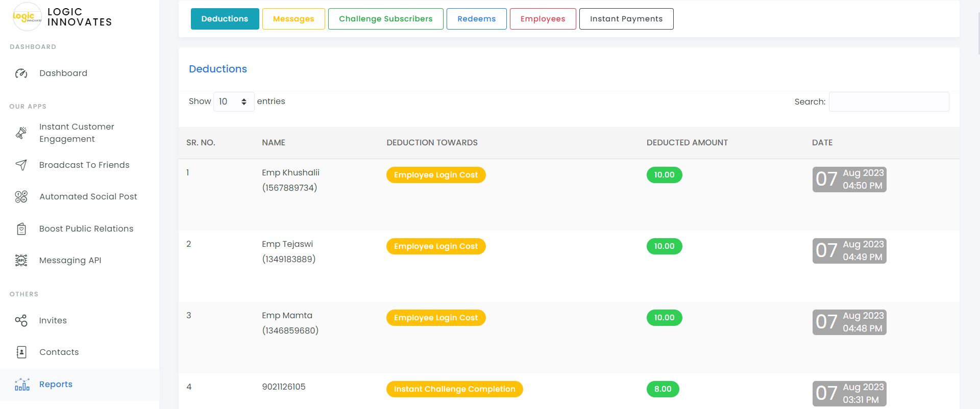Image resolution: width=980 pixels, height=409 pixels.
Task: Click the number 9021126105
Action: point(284,387)
